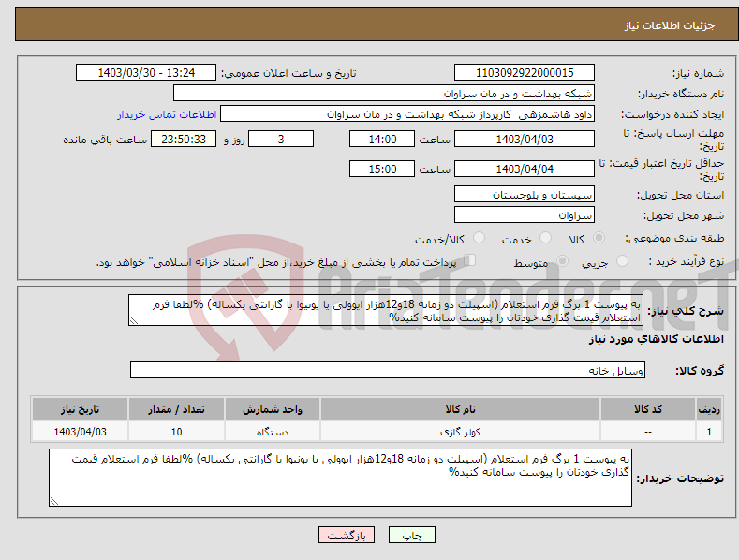Click the نوع فرآیند خرید label
The image size is (739, 560).
coord(687,261)
